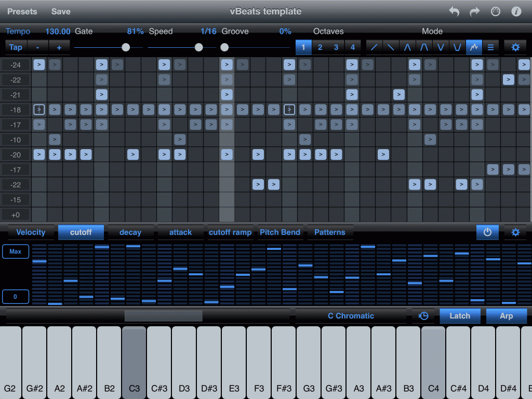The width and height of the screenshot is (532, 399).
Task: Click the undo arrow icon
Action: pos(454,11)
